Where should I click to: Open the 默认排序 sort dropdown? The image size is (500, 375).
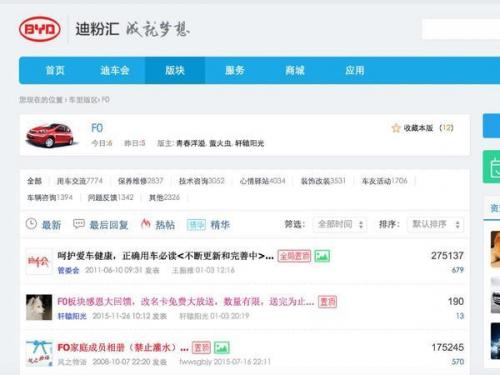[435, 224]
